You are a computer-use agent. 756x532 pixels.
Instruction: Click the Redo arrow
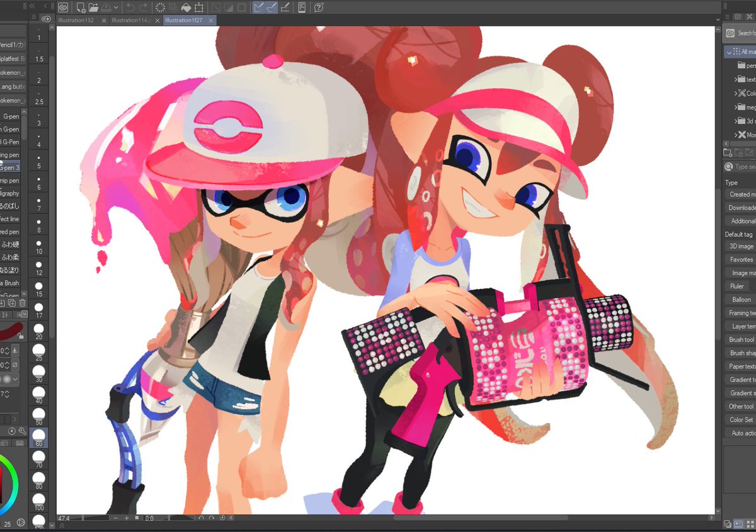[x=143, y=8]
